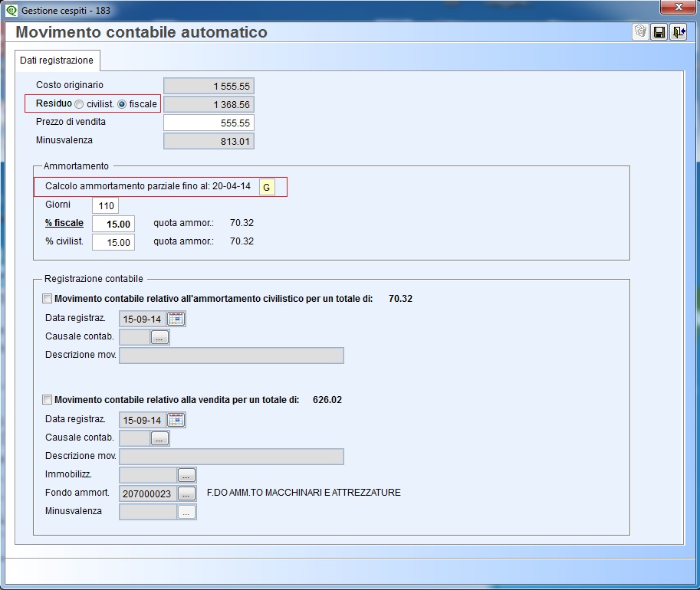Close the Gestione cespiti window
The height and width of the screenshot is (590, 700).
click(679, 7)
